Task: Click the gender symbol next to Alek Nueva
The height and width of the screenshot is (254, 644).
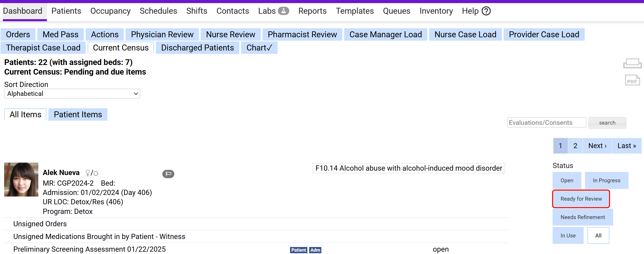Action: pos(92,173)
